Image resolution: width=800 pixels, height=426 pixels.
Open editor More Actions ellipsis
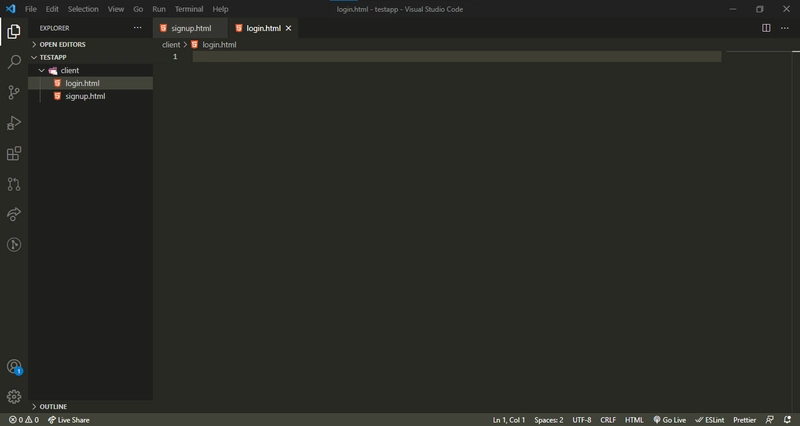(784, 28)
